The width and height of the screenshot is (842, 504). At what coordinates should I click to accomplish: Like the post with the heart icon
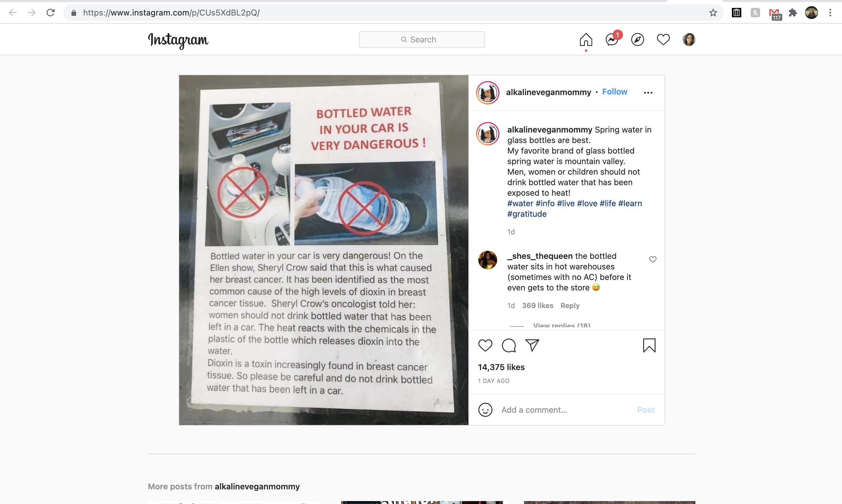[x=485, y=345]
